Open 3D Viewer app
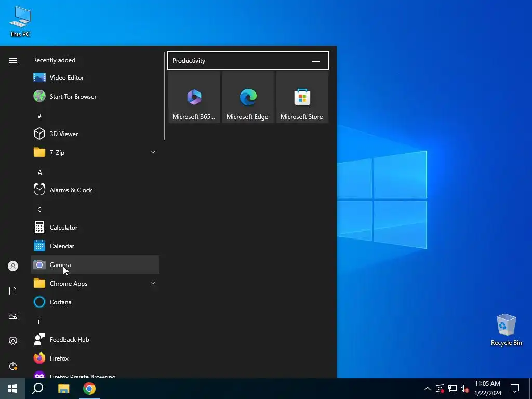The image size is (532, 399). point(95,134)
